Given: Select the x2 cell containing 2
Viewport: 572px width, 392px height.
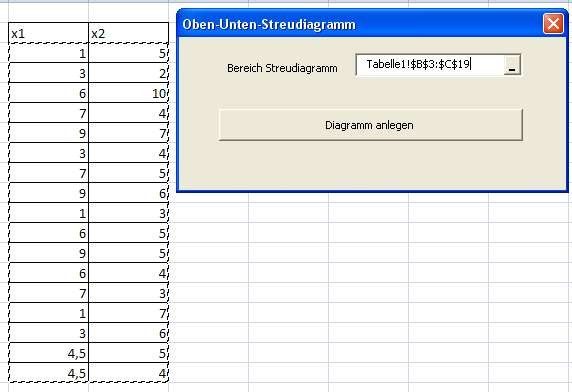Looking at the screenshot, I should [x=128, y=73].
